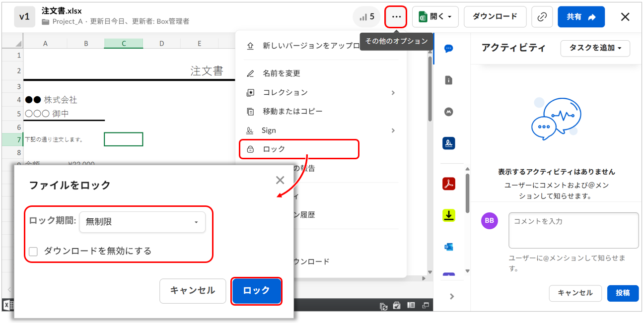Screen dimensions: 644x323
Task: Click the Outlook integration icon
Action: click(x=449, y=247)
